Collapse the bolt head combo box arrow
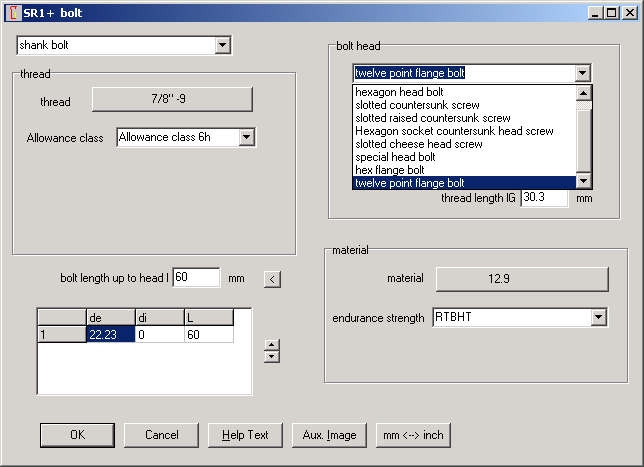Image resolution: width=644 pixels, height=467 pixels. pos(582,73)
